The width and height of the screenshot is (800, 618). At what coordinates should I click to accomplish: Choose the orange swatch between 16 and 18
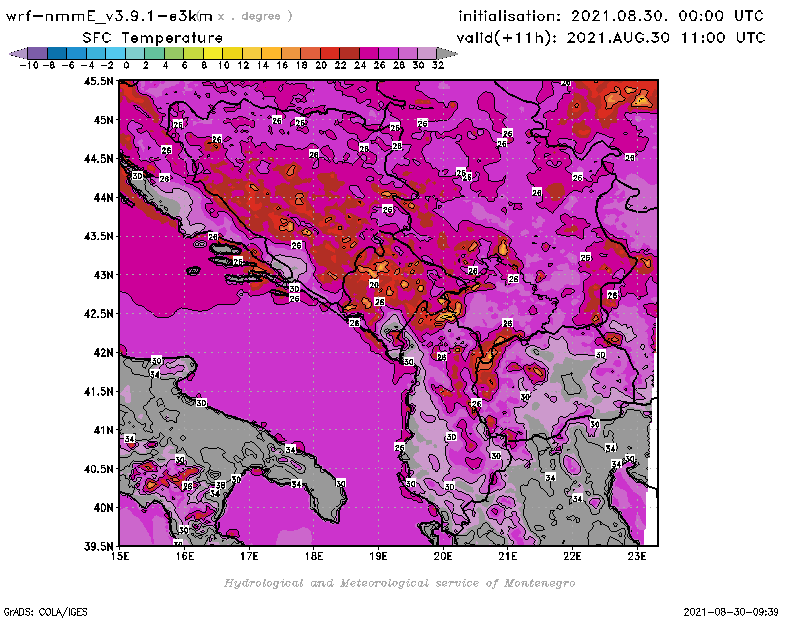291,53
